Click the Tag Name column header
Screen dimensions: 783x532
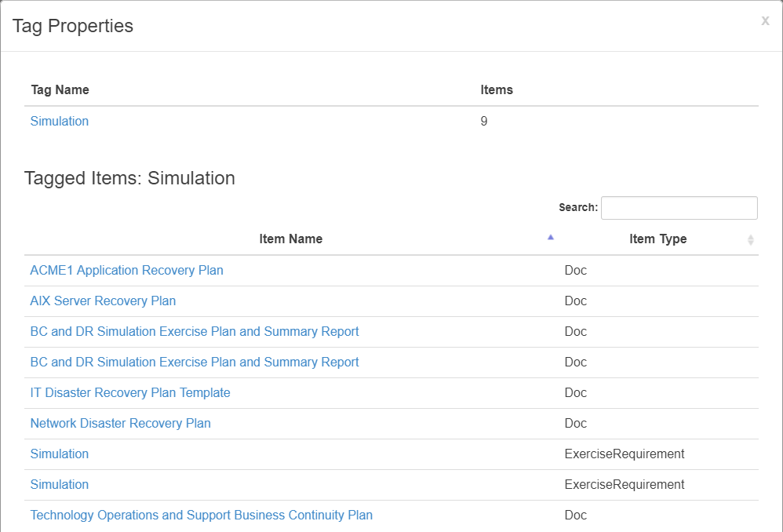(60, 90)
